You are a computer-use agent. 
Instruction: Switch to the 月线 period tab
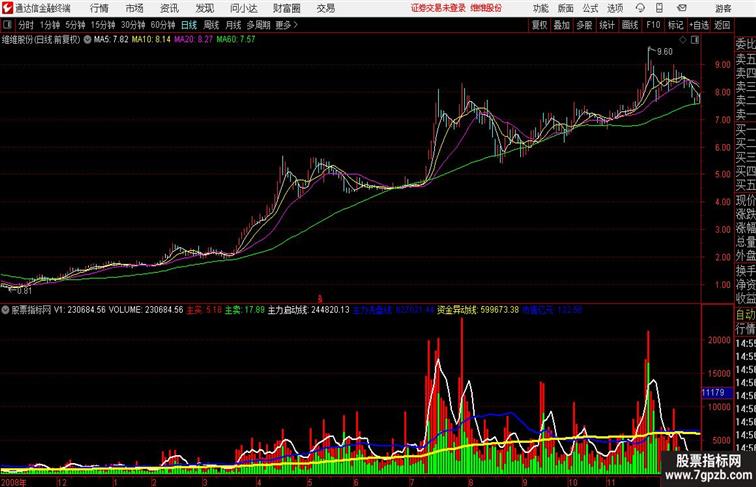(x=233, y=25)
